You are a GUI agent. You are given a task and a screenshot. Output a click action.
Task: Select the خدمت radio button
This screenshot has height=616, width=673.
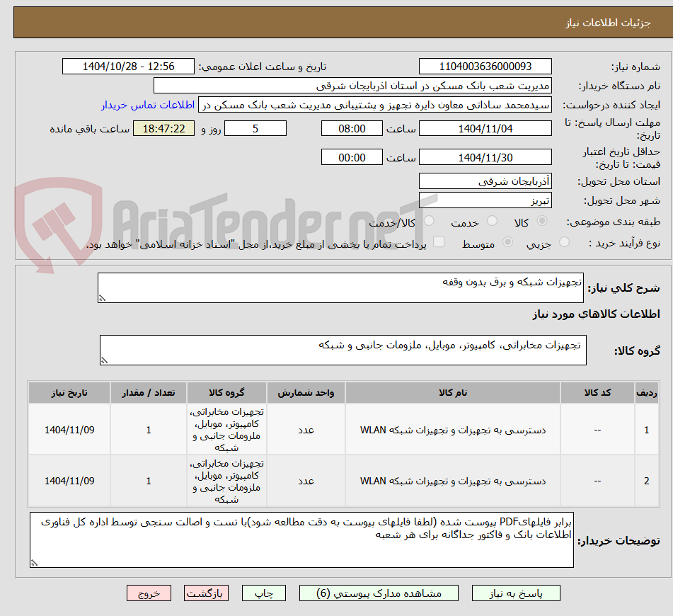[x=492, y=221]
